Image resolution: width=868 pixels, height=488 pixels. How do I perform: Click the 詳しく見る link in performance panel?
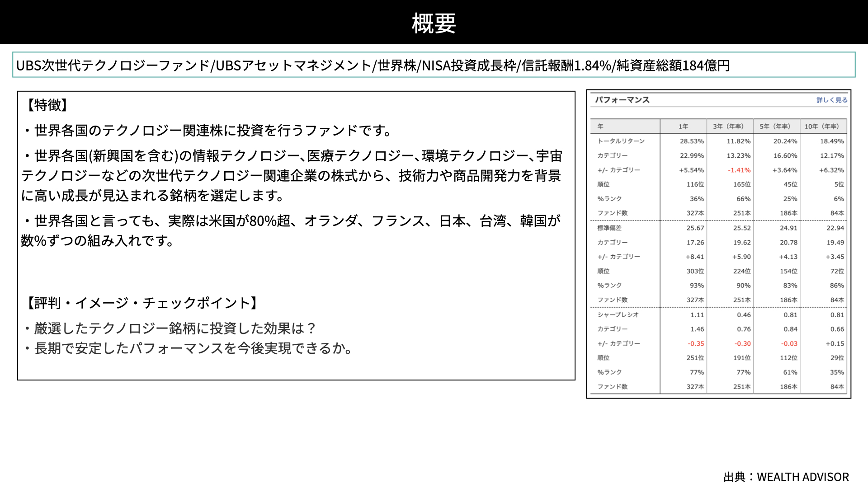point(832,100)
